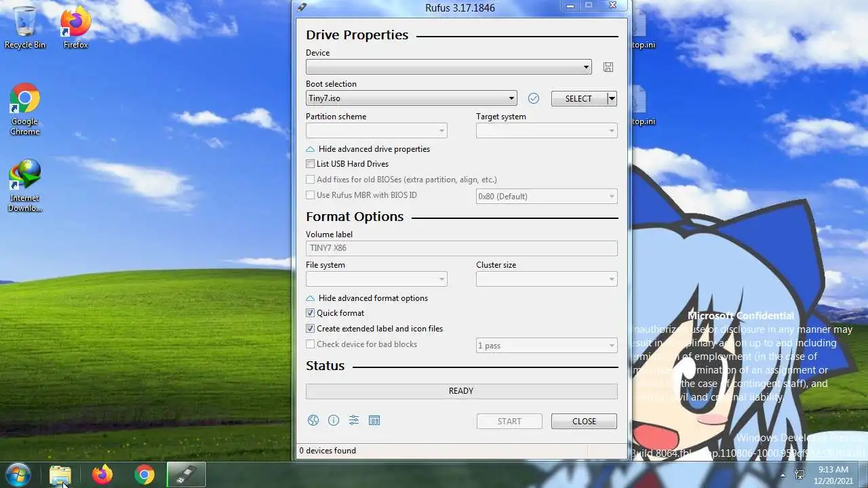Open the Target system dropdown
Image resolution: width=868 pixels, height=488 pixels.
point(547,131)
